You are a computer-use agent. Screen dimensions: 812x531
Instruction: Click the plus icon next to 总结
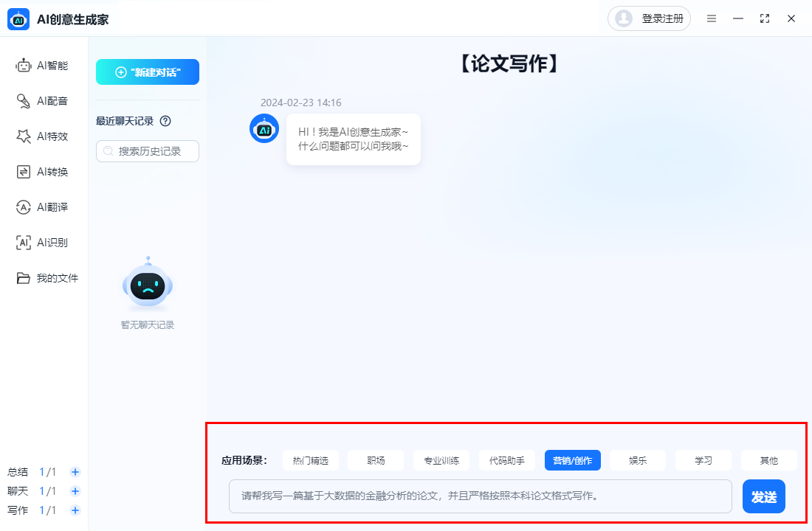pos(75,471)
